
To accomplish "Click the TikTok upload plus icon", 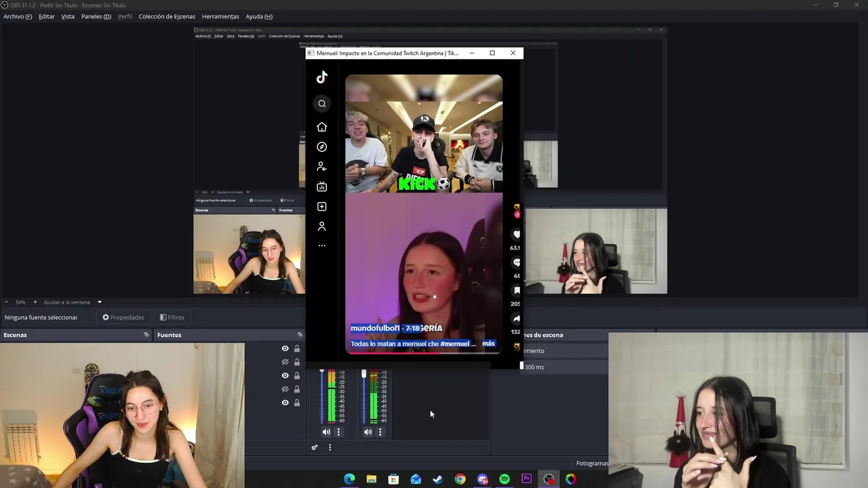I will click(322, 207).
